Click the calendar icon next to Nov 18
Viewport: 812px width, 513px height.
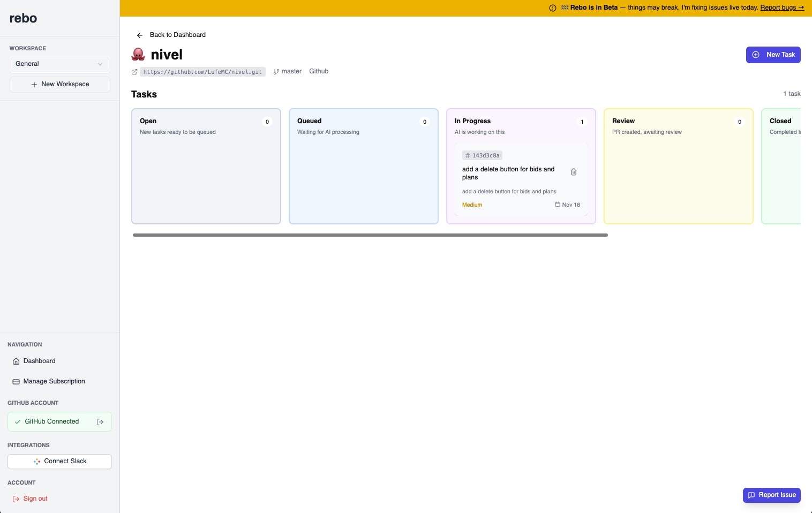557,205
